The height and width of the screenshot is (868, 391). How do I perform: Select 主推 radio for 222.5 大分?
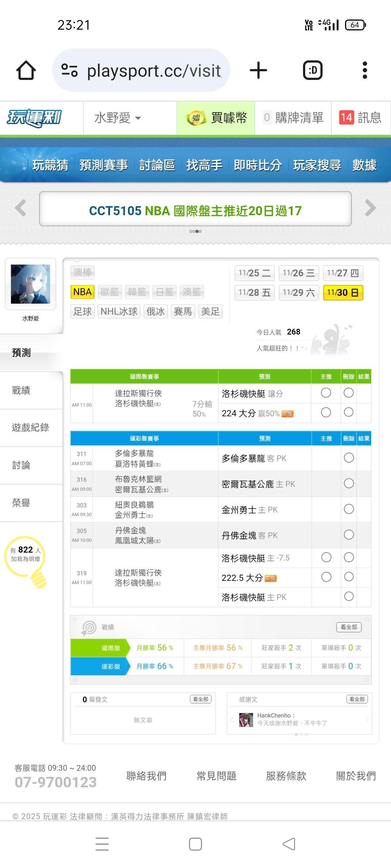pyautogui.click(x=326, y=577)
